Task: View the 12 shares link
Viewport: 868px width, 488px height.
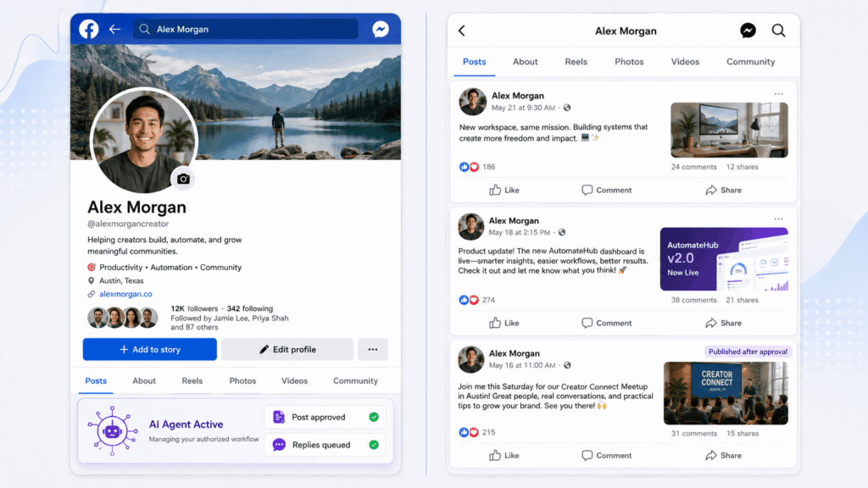Action: pos(743,167)
